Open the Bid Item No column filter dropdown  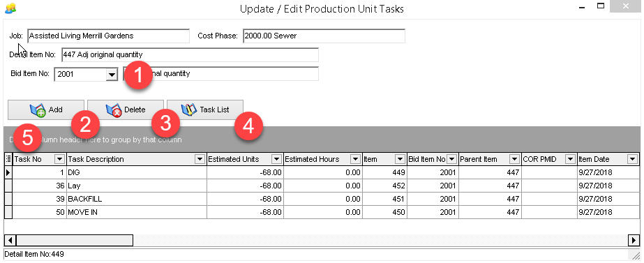tap(452, 160)
